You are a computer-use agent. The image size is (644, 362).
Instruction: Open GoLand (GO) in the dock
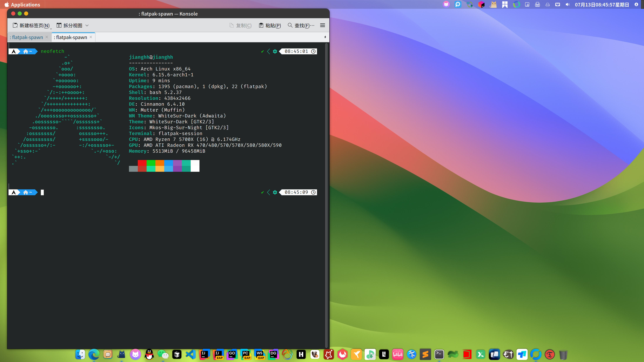232,354
